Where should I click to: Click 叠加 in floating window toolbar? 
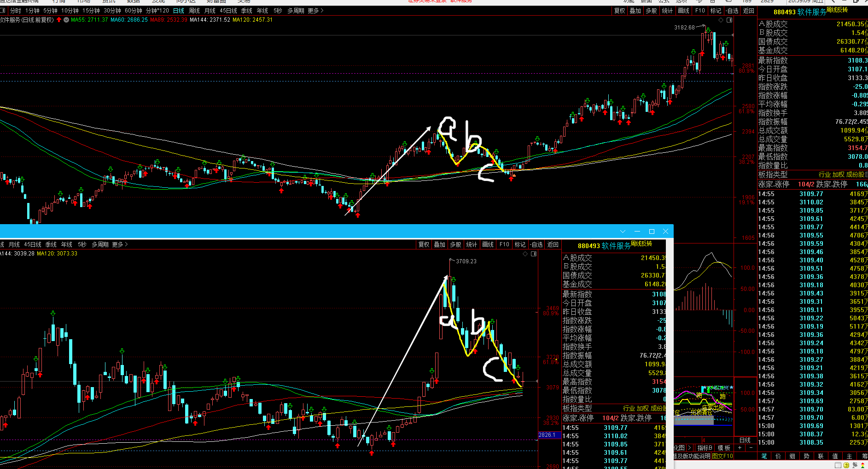[x=440, y=244]
